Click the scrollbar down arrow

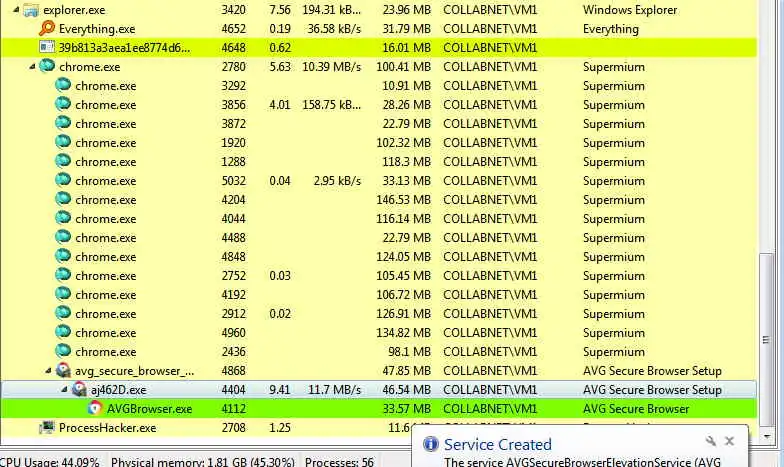(766, 437)
